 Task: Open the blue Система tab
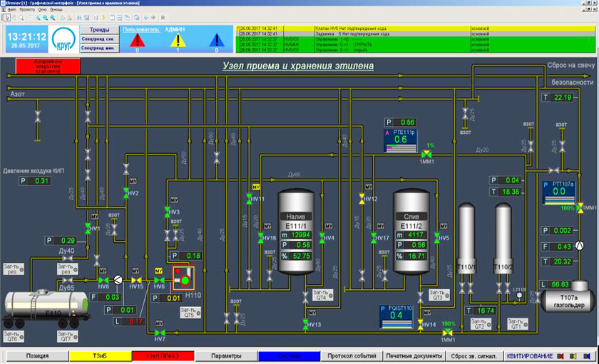[x=289, y=355]
